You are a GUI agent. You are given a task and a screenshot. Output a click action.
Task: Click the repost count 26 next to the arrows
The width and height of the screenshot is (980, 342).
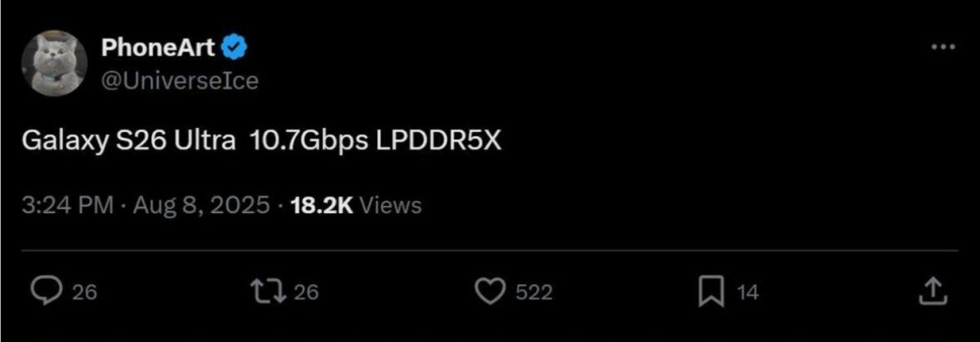[x=305, y=292]
